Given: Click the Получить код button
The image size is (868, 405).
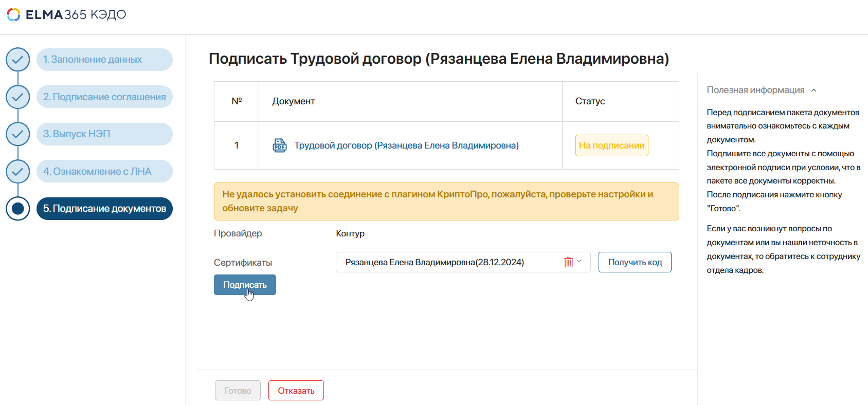Looking at the screenshot, I should (635, 262).
